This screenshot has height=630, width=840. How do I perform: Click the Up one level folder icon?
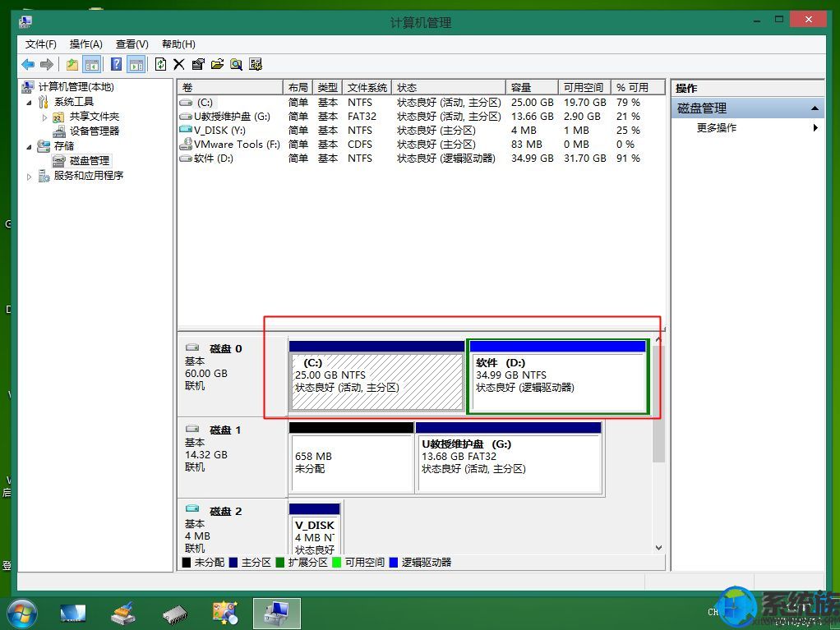point(72,65)
